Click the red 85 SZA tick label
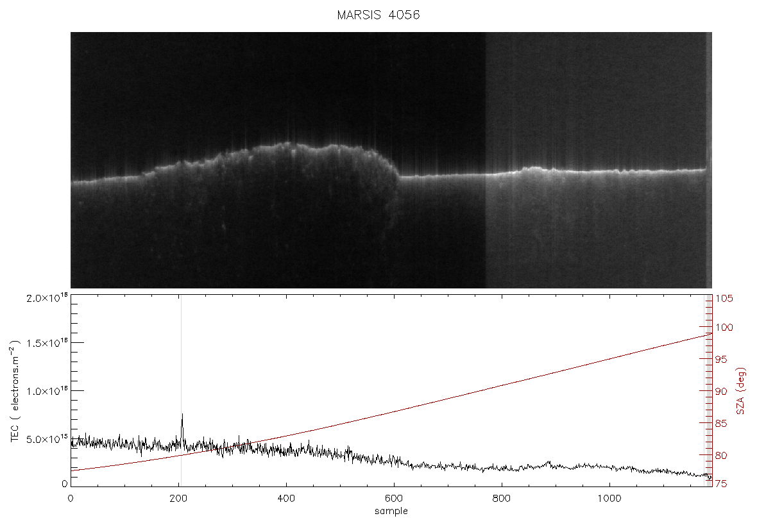 [x=721, y=424]
